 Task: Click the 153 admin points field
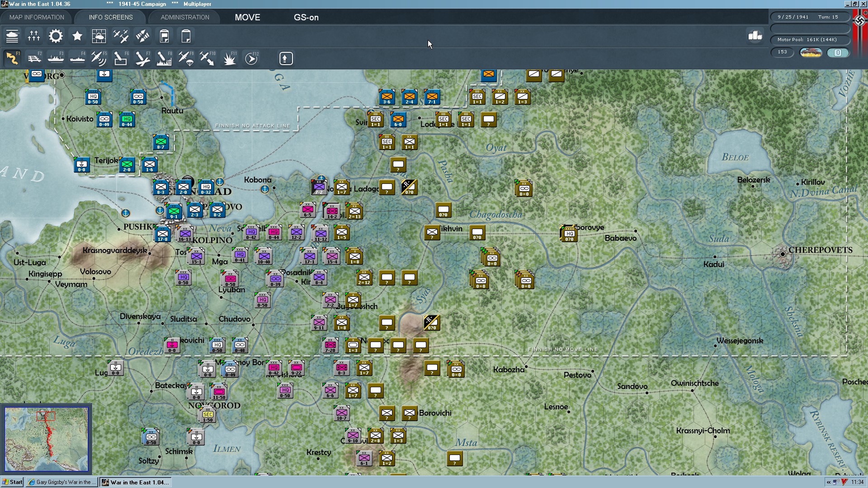coord(783,52)
